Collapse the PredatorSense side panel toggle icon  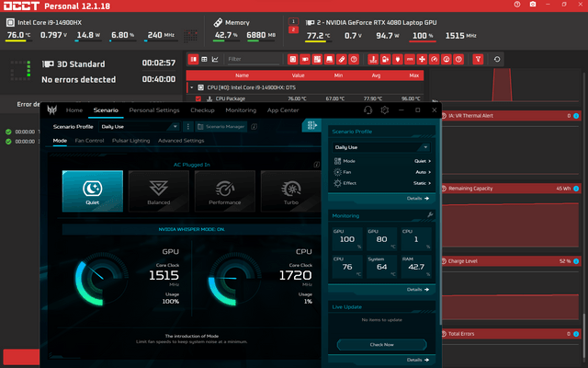coord(312,125)
